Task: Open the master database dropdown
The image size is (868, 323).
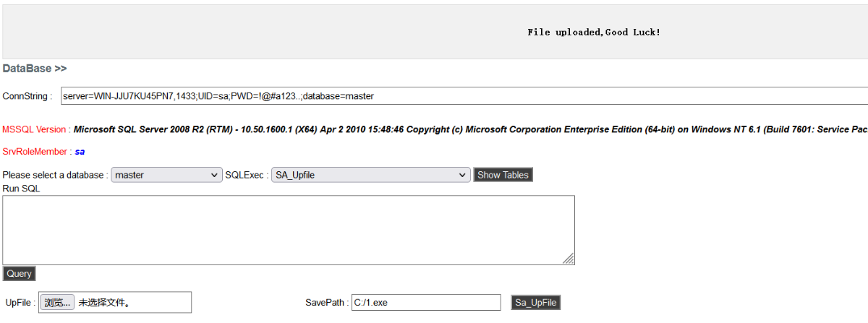Action: coord(166,175)
